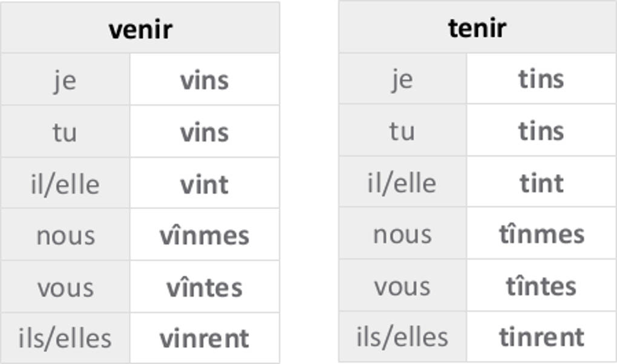The image size is (617, 364).
Task: Select tenir 'ils/elles' pronoun cell
Action: click(402, 337)
